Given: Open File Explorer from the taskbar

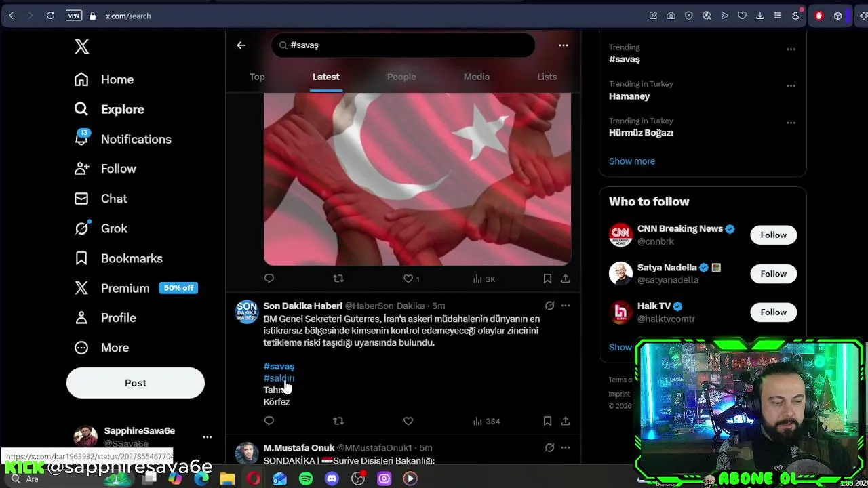Looking at the screenshot, I should click(x=227, y=479).
